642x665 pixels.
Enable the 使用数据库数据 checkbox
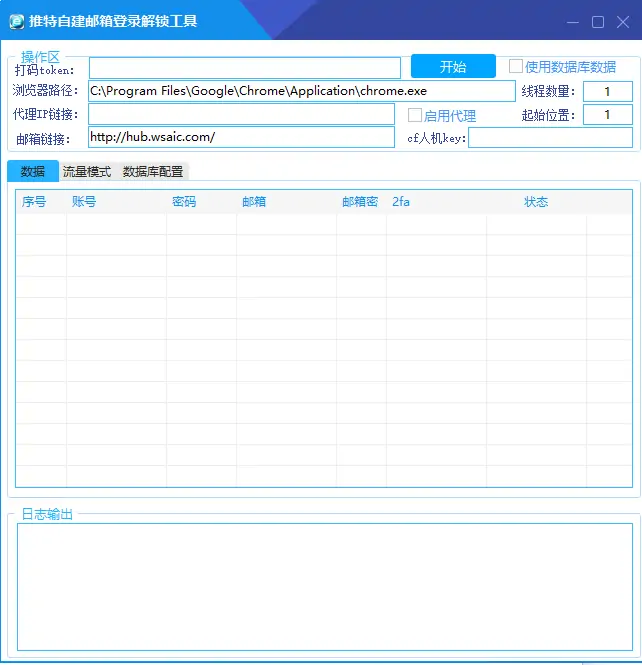pos(516,66)
